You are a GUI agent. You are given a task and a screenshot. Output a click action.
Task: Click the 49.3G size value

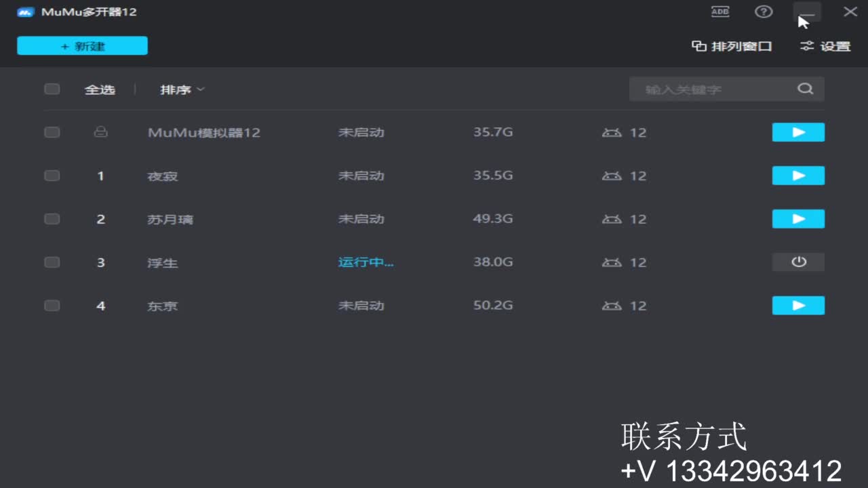[493, 219]
